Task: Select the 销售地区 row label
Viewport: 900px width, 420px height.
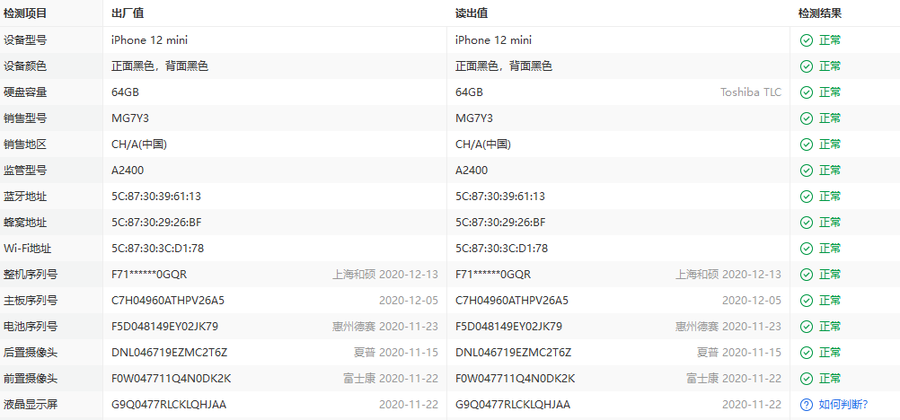Action: point(25,145)
